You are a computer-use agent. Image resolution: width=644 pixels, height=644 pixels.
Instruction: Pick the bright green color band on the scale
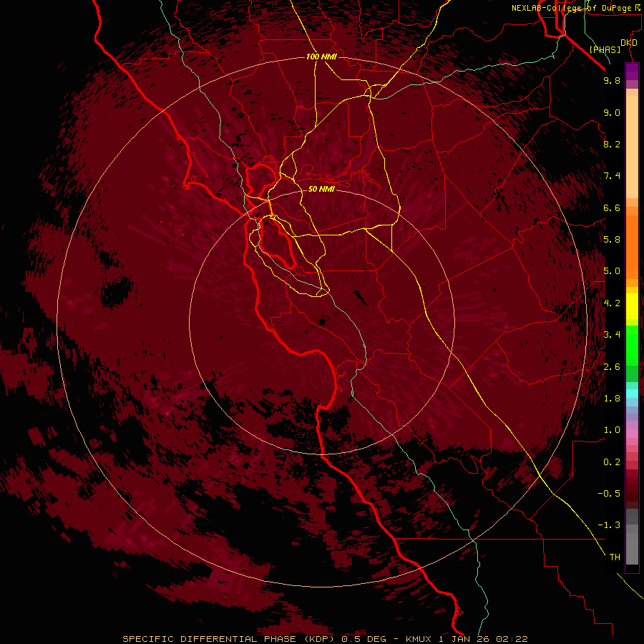point(632,346)
